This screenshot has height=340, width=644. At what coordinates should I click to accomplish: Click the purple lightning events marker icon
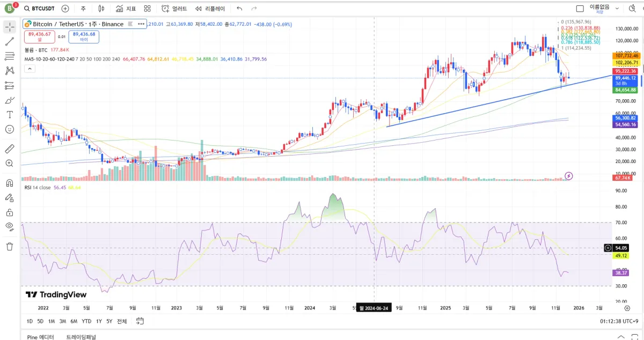pos(569,176)
